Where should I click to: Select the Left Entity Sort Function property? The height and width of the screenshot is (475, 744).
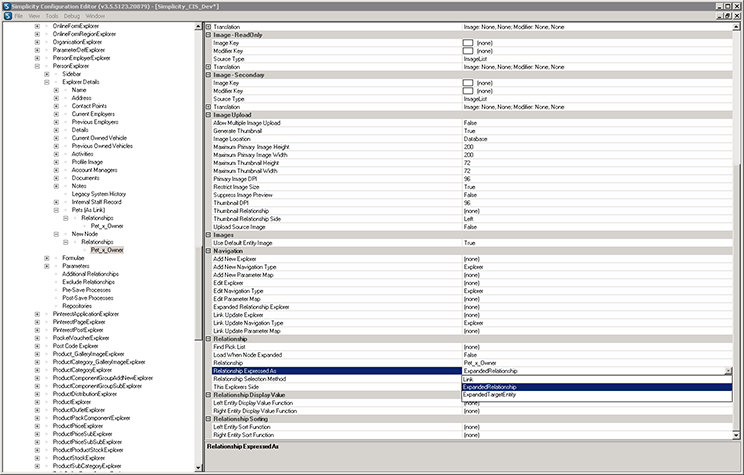(x=242, y=427)
